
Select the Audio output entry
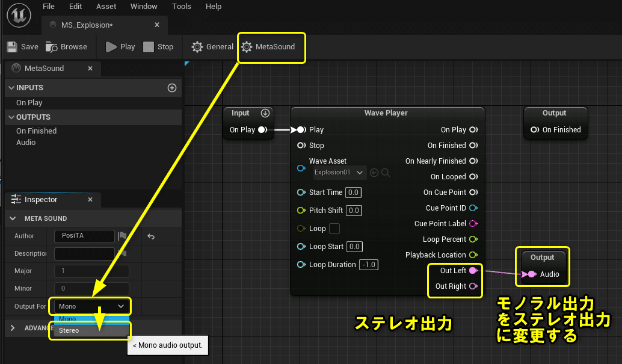coord(26,142)
